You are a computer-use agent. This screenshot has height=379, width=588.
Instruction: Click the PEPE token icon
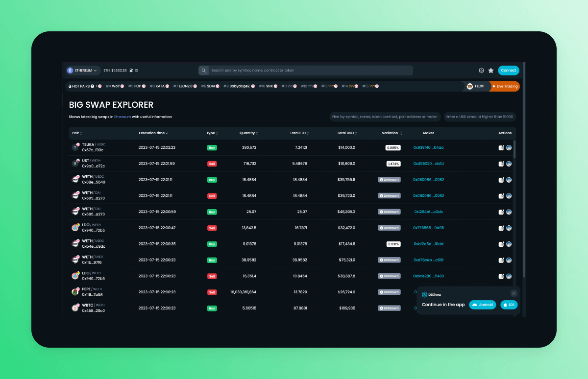coord(75,292)
